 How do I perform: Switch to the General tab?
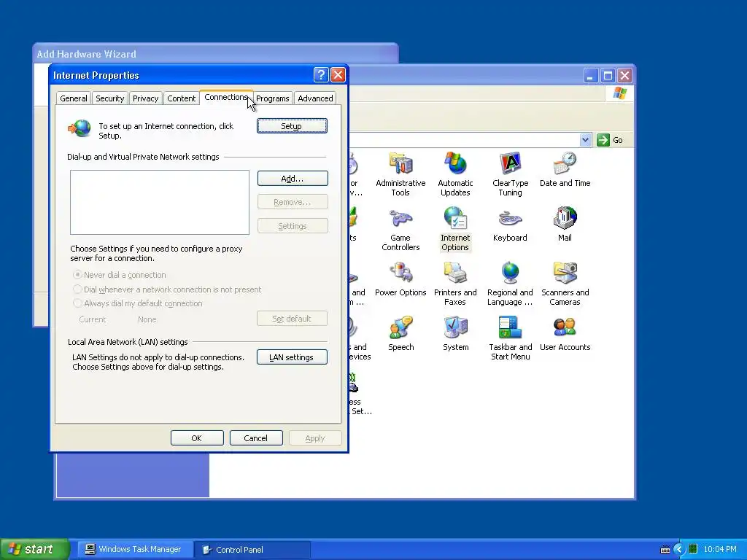click(74, 98)
